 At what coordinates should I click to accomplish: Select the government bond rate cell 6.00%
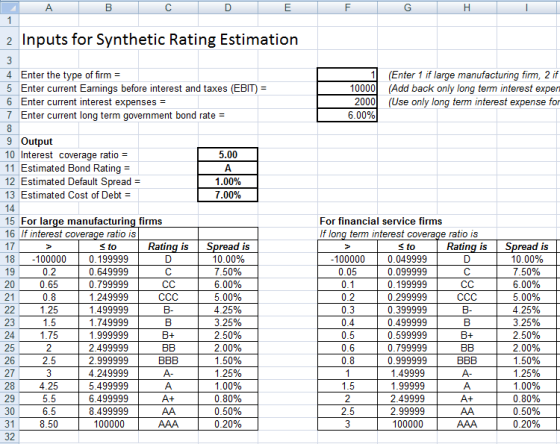coord(347,115)
